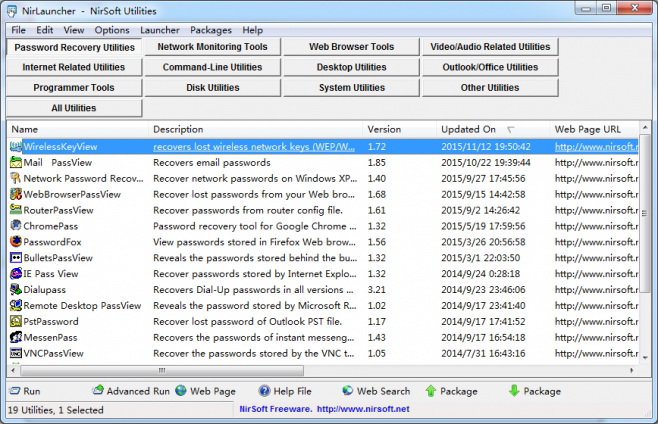Click the NirLauncher title bar icon
658x424 pixels.
(x=12, y=11)
